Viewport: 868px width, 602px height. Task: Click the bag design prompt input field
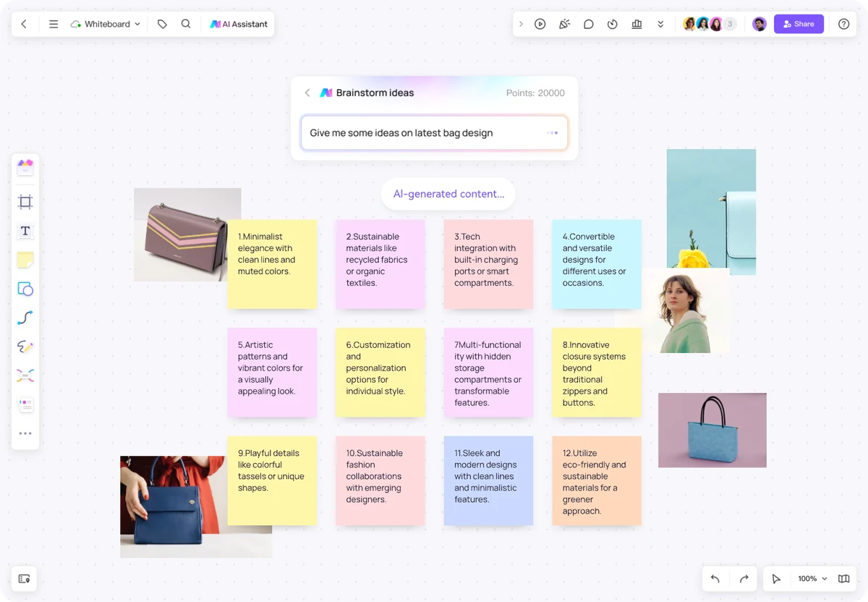click(434, 133)
